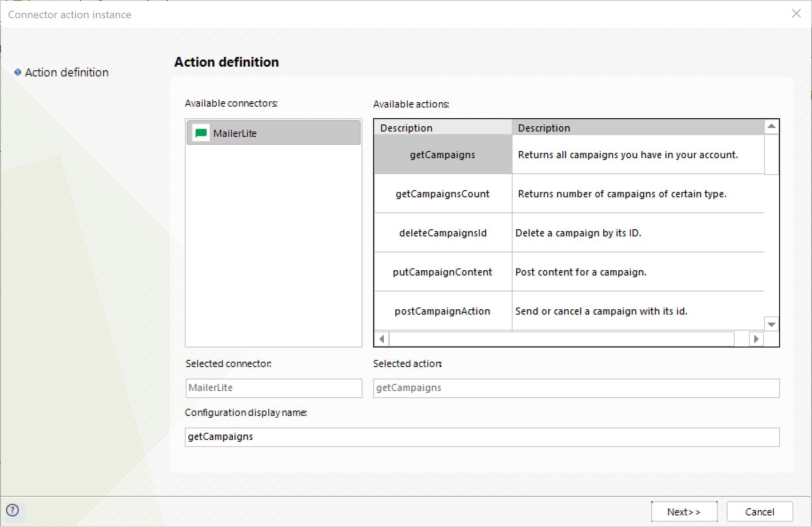The height and width of the screenshot is (527, 812).
Task: Select the MailerLite connector icon
Action: coord(201,133)
